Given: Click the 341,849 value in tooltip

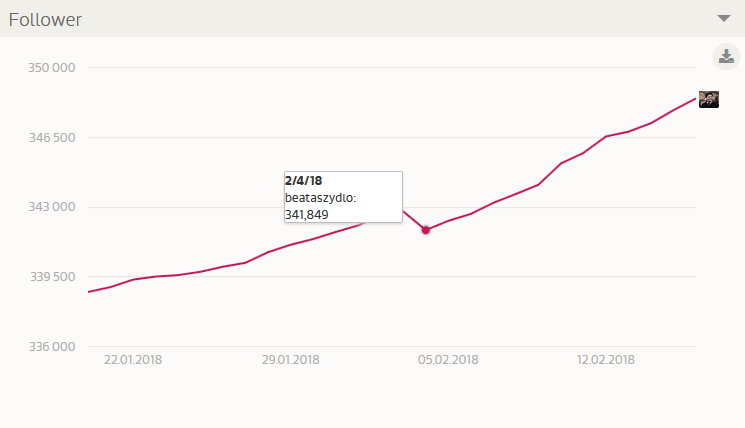Looking at the screenshot, I should tap(306, 214).
